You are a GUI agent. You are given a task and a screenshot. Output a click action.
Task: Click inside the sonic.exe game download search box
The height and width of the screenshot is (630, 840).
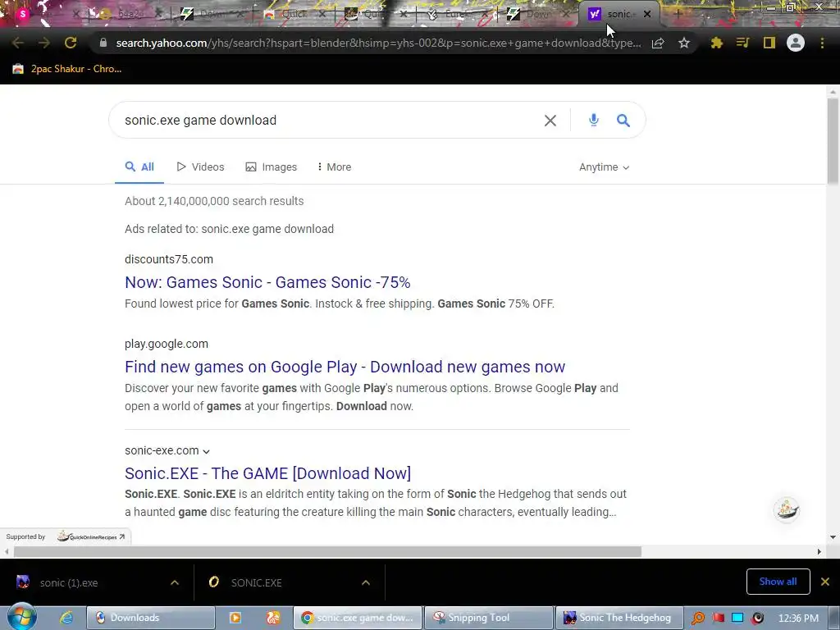[326, 120]
